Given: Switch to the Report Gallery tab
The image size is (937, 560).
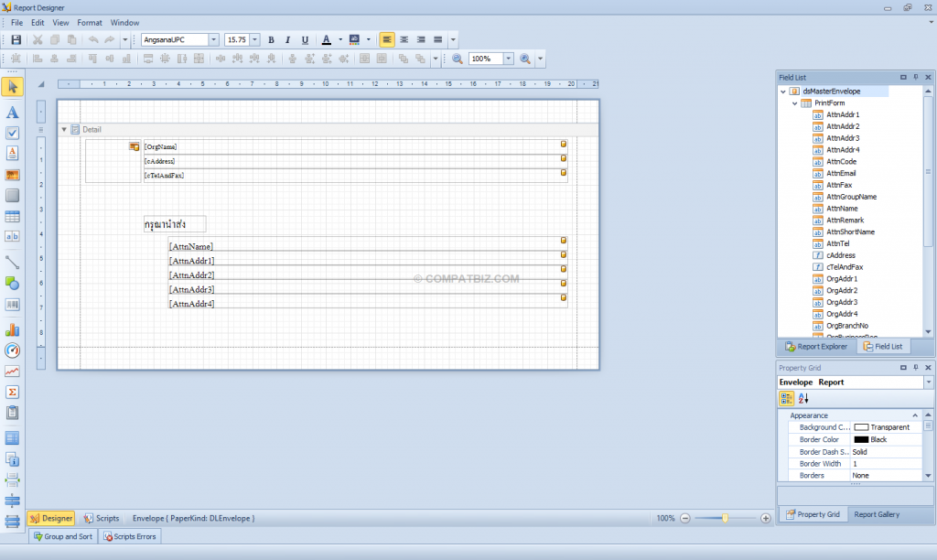Looking at the screenshot, I should pyautogui.click(x=877, y=514).
